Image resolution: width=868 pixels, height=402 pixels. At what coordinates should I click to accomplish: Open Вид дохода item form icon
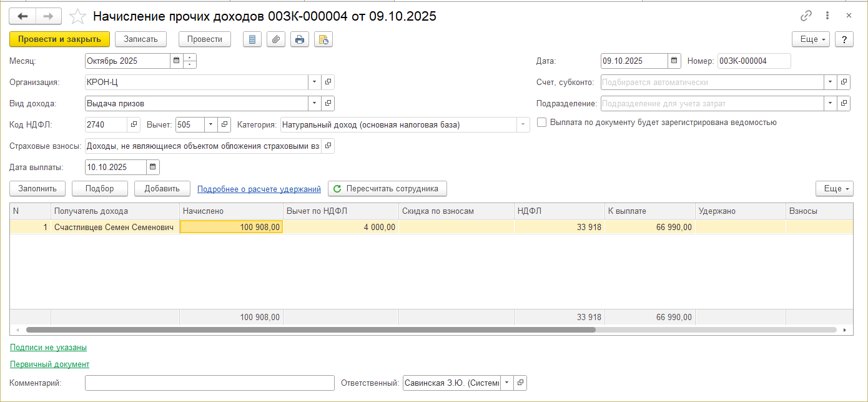328,104
